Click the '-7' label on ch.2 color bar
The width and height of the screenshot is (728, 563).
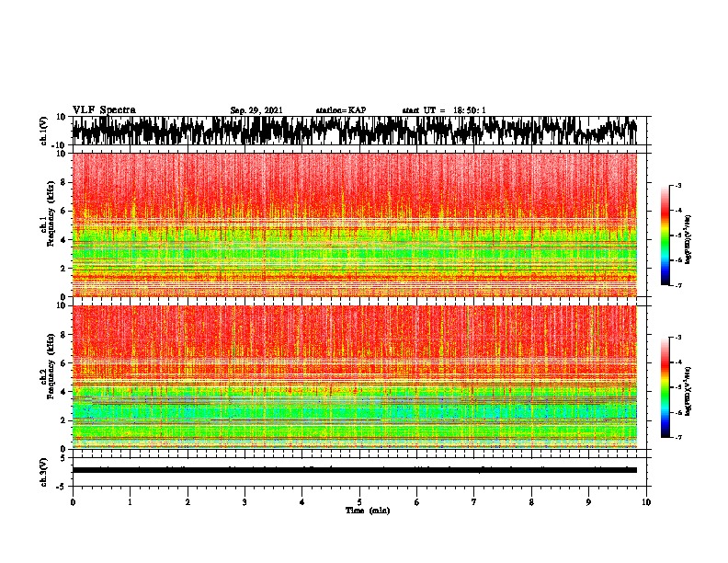point(677,437)
